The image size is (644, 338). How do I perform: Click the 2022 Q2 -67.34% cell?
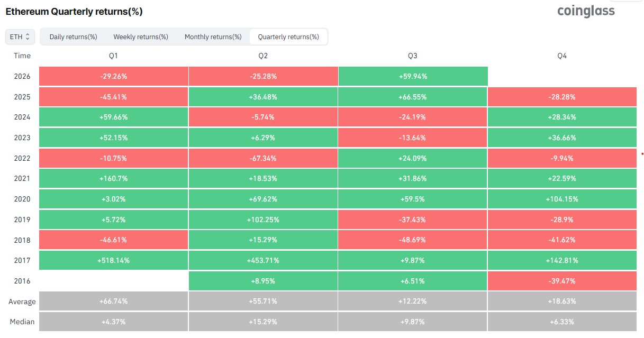[x=263, y=158]
